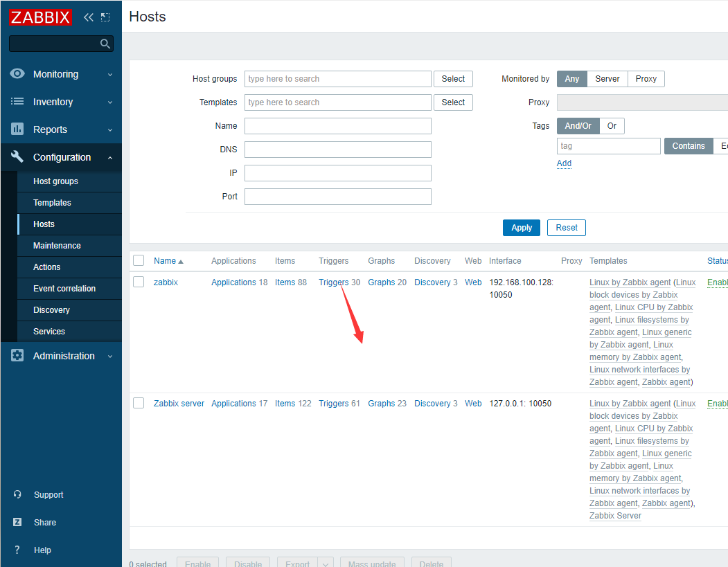The height and width of the screenshot is (567, 728).
Task: Click the Administration gear icon
Action: click(17, 355)
